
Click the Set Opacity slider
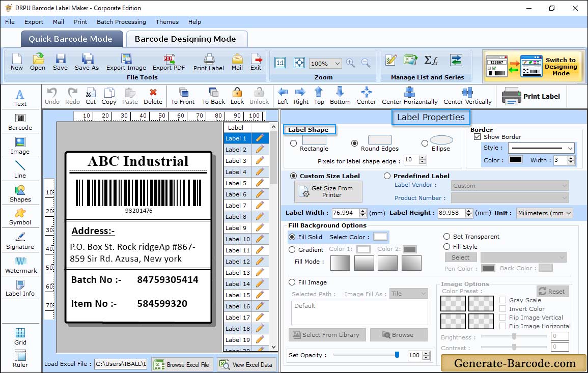pyautogui.click(x=365, y=355)
